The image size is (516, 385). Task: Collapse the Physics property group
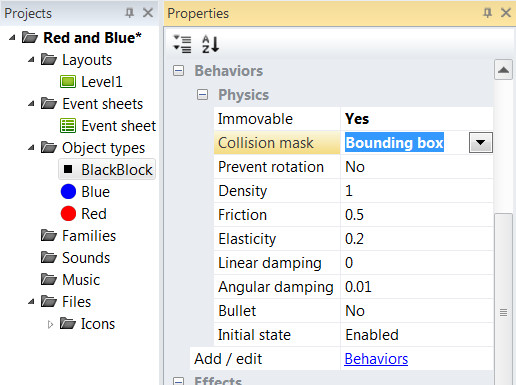202,95
